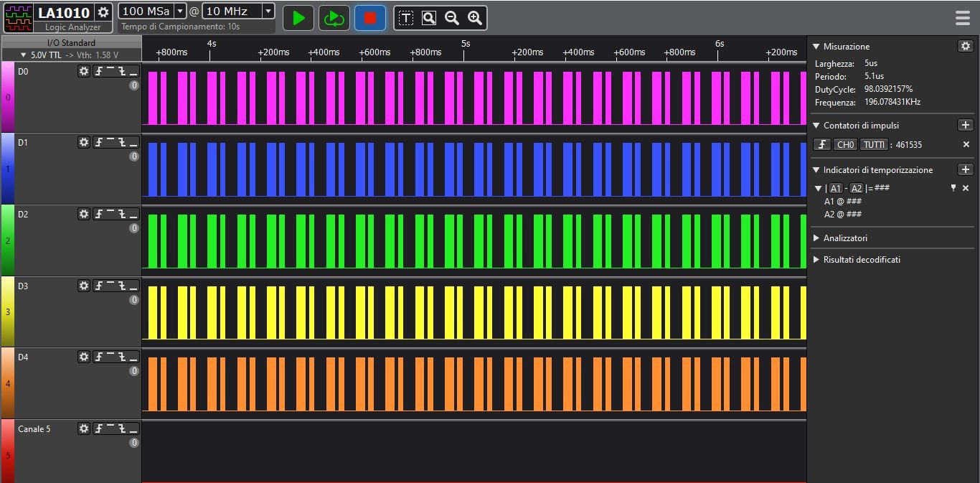The width and height of the screenshot is (980, 483).
Task: Click D4 trigger count badge
Action: click(x=134, y=371)
